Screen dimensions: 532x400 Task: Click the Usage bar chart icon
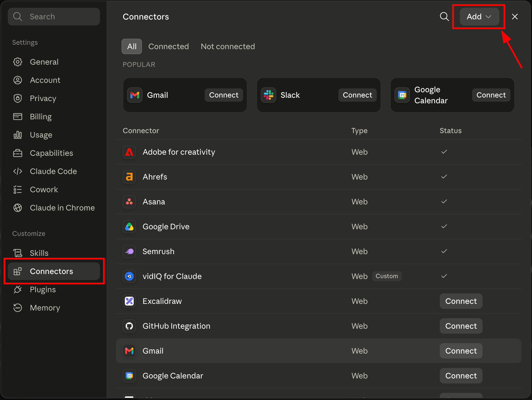coord(18,135)
